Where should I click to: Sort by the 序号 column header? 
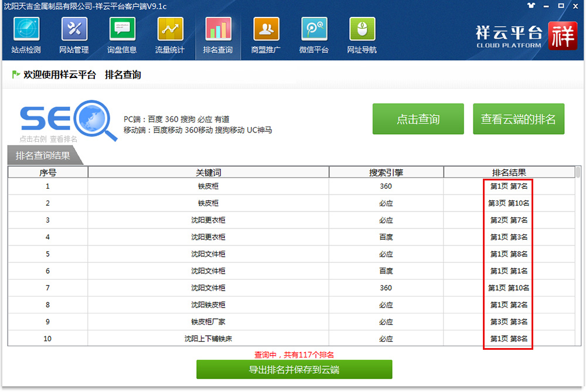point(48,172)
